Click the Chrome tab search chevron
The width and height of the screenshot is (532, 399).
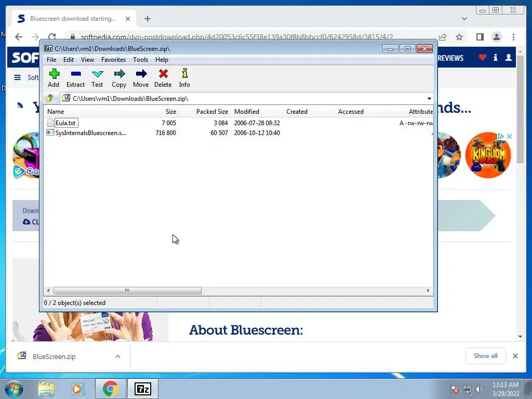click(464, 19)
